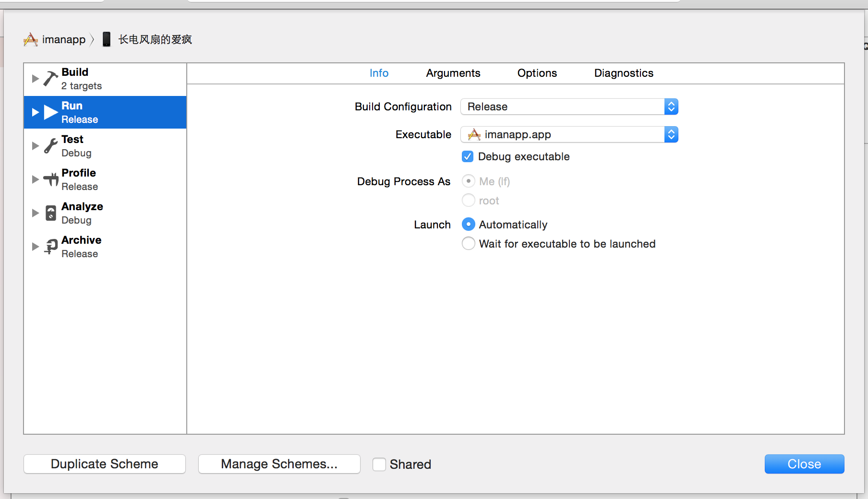Click the Duplicate Scheme button
This screenshot has width=868, height=499.
[x=105, y=464]
